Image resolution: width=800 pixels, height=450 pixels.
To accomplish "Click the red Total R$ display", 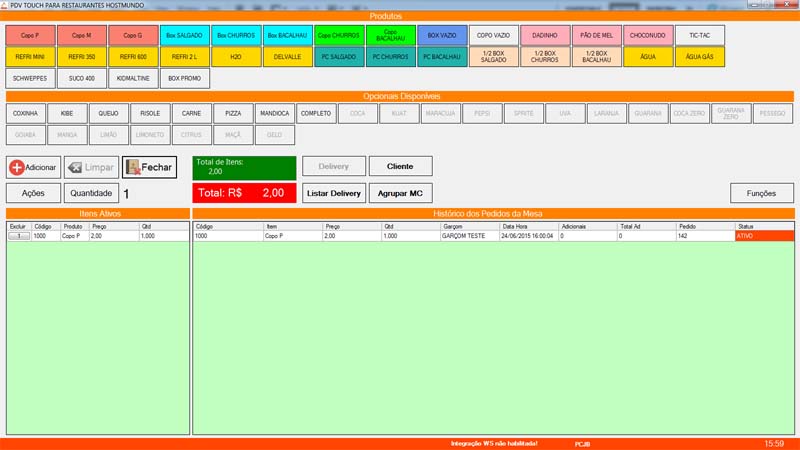I will click(x=244, y=193).
